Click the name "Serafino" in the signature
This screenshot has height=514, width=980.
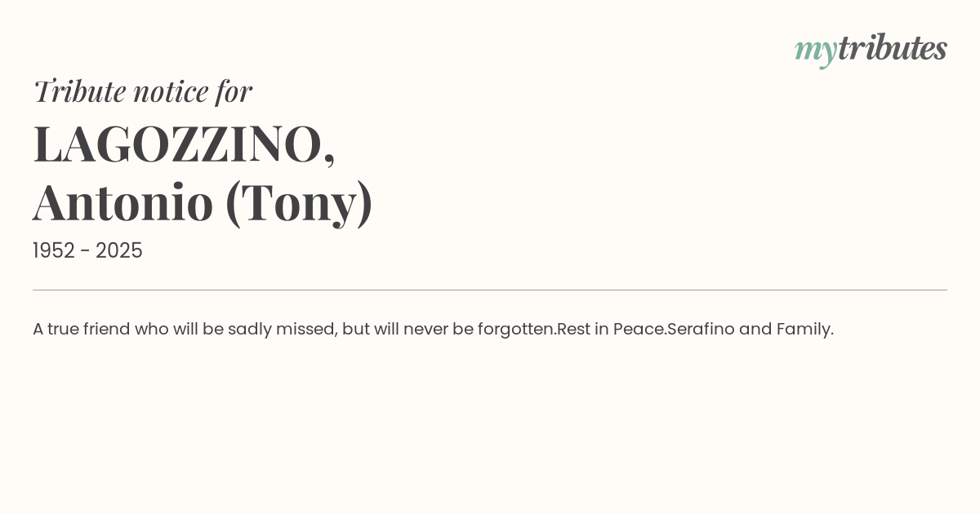click(701, 329)
